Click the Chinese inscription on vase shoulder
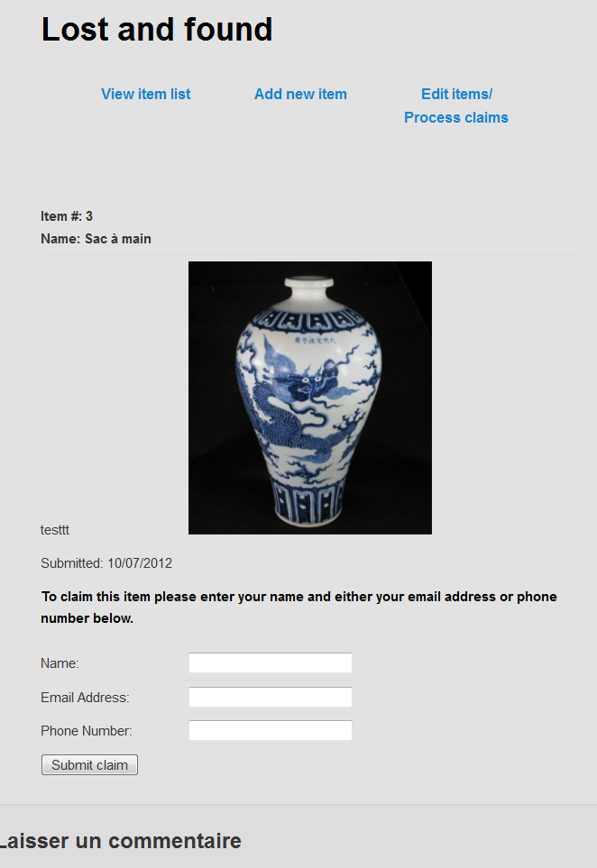Image resolution: width=597 pixels, height=868 pixels. [x=315, y=341]
